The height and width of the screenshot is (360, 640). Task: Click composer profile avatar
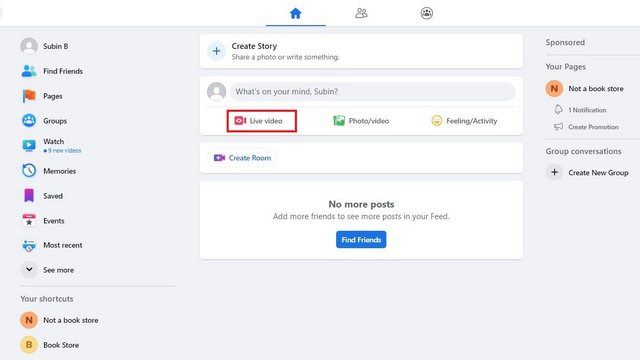click(216, 91)
